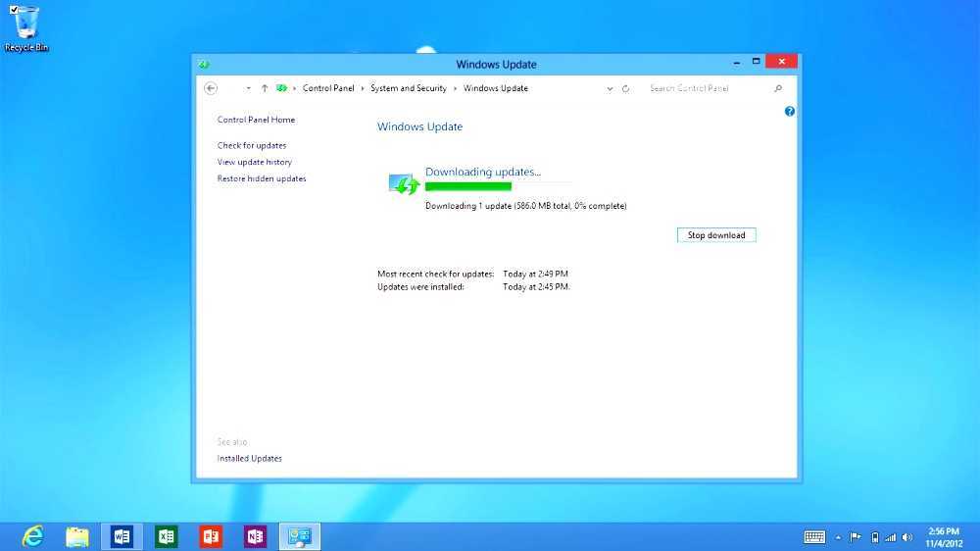Viewport: 980px width, 551px height.
Task: Open Excel from the taskbar
Action: click(167, 536)
